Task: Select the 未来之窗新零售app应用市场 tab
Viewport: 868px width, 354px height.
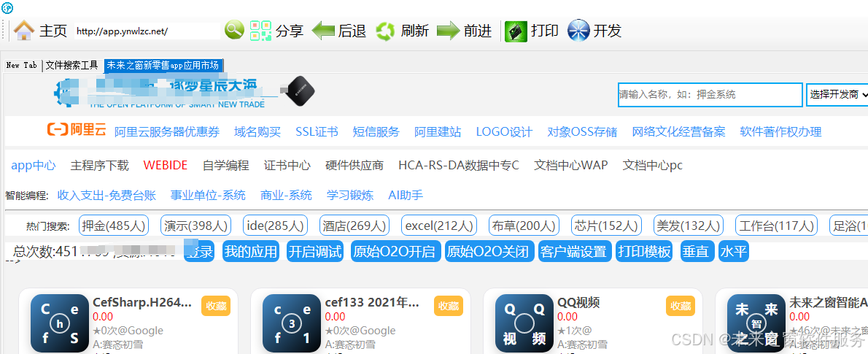Action: 163,66
